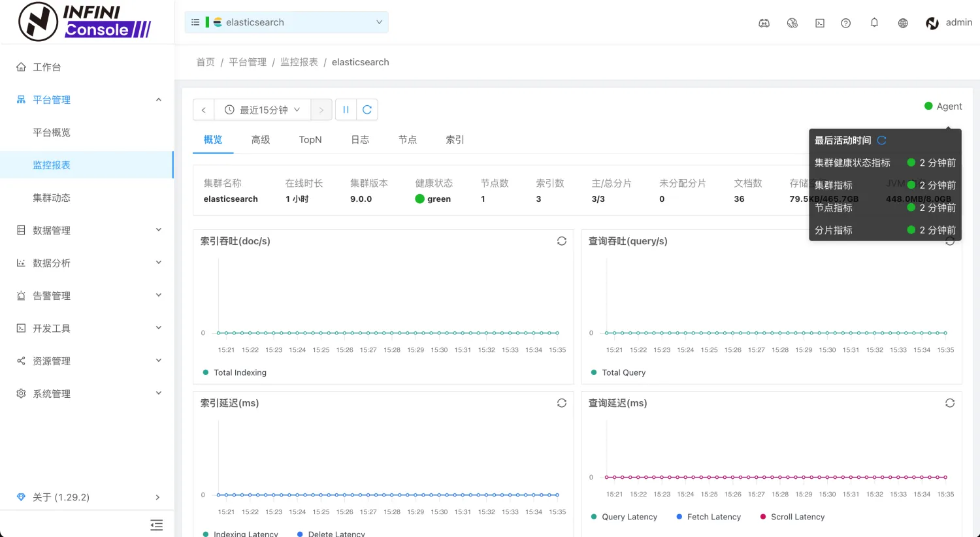Click the 开发工具 terminal sidebar icon
The height and width of the screenshot is (537, 980).
(x=21, y=328)
